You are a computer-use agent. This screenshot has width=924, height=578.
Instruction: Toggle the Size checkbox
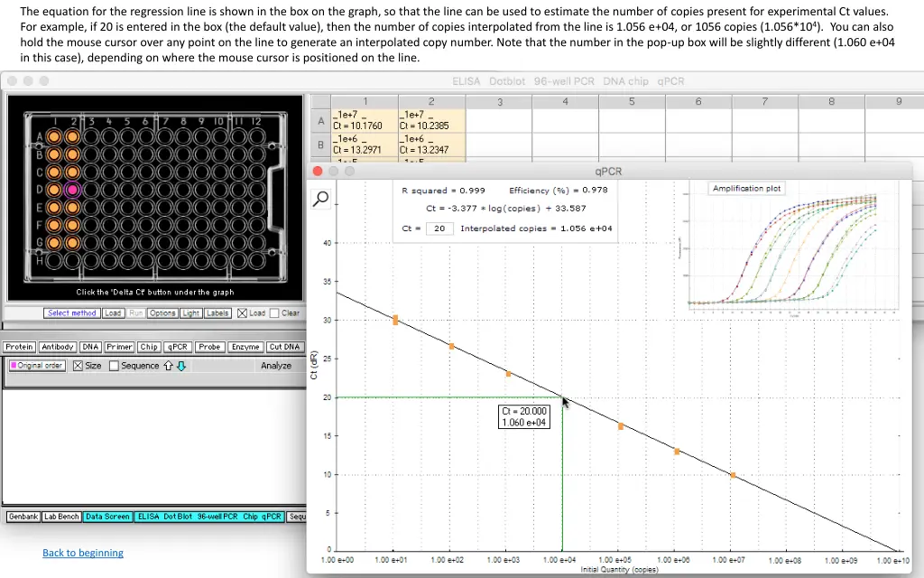point(78,366)
